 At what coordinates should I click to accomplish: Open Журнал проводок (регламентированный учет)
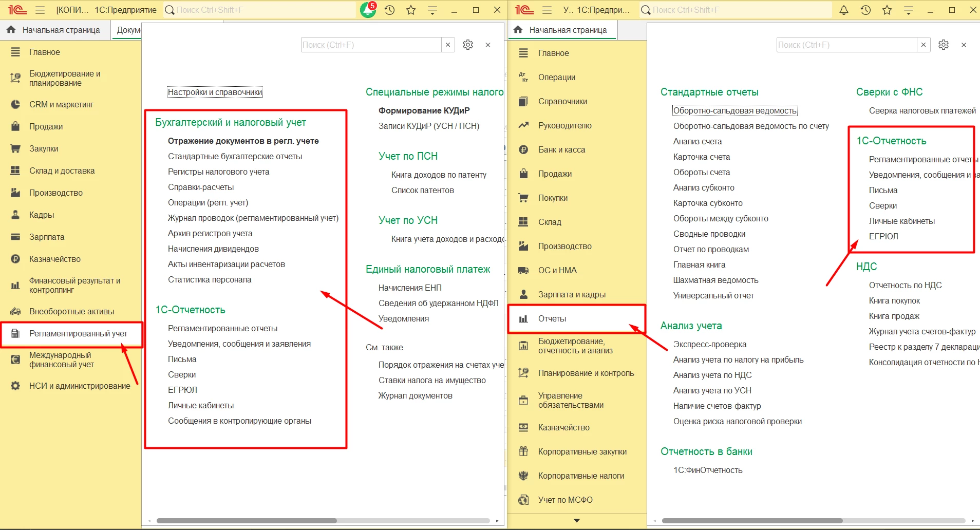(253, 218)
